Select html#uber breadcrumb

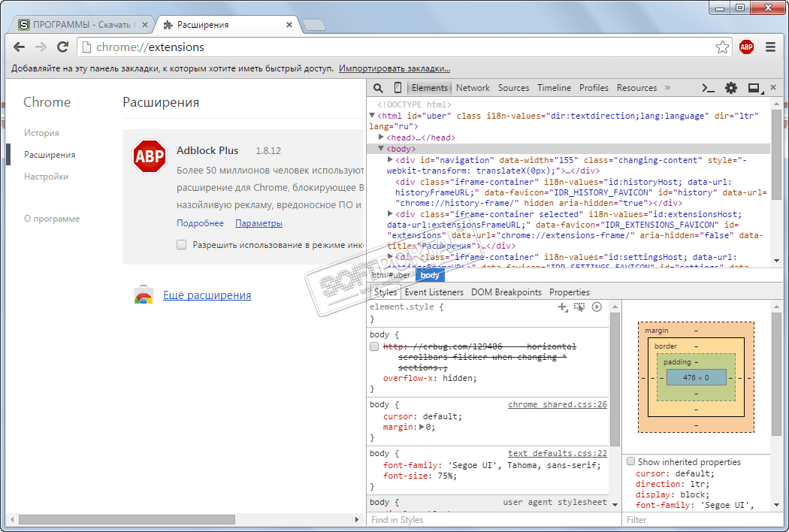click(x=391, y=275)
